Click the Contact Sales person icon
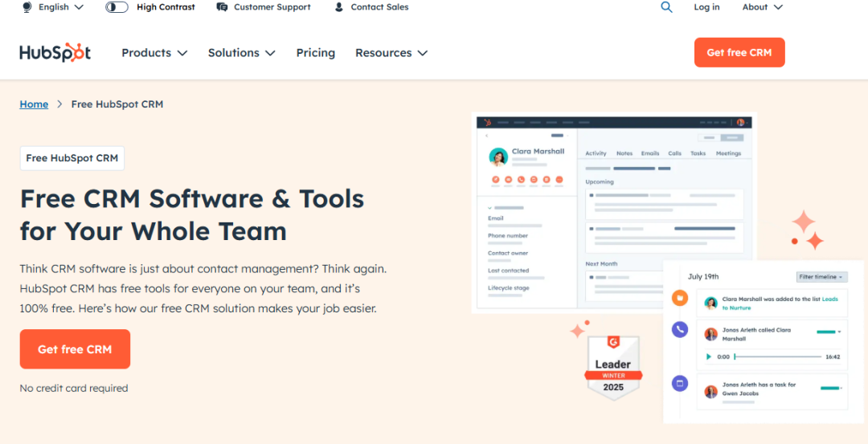868x444 pixels. click(x=338, y=7)
